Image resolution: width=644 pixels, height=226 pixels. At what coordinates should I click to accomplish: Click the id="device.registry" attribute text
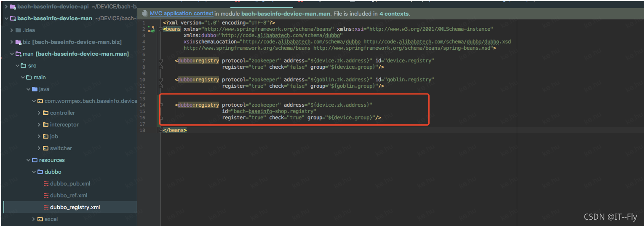[x=405, y=61]
